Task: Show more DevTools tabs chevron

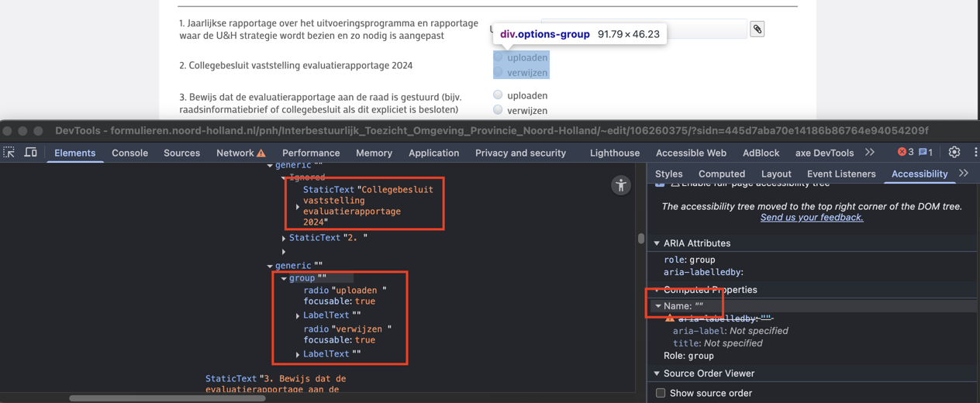Action: (870, 153)
